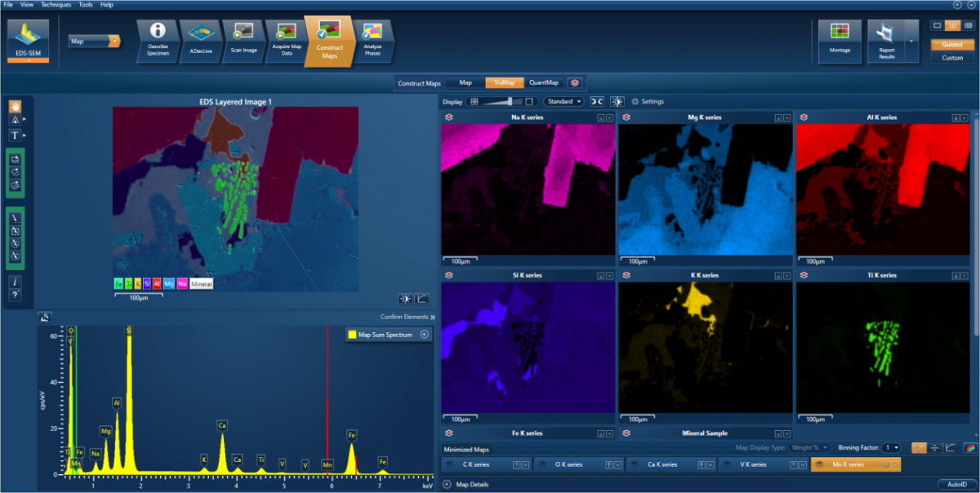Viewport: 980px width, 493px height.
Task: Select the Pan hand tool
Action: coord(15,106)
